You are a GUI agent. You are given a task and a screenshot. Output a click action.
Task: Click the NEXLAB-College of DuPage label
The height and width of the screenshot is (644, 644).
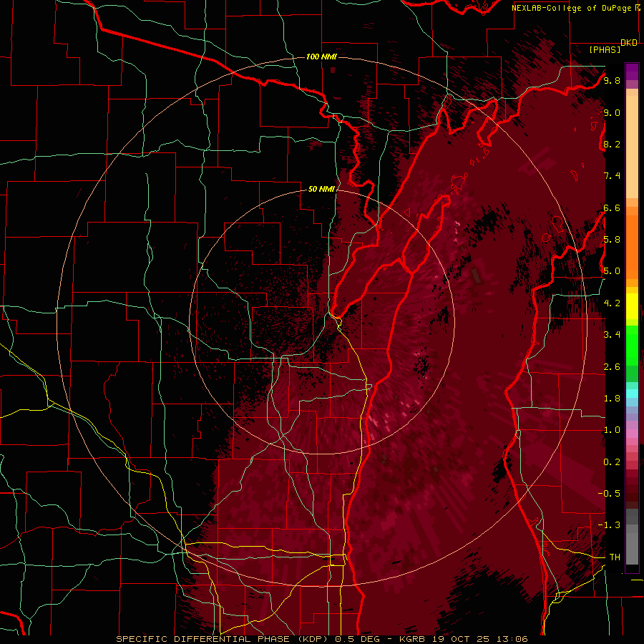(x=571, y=8)
